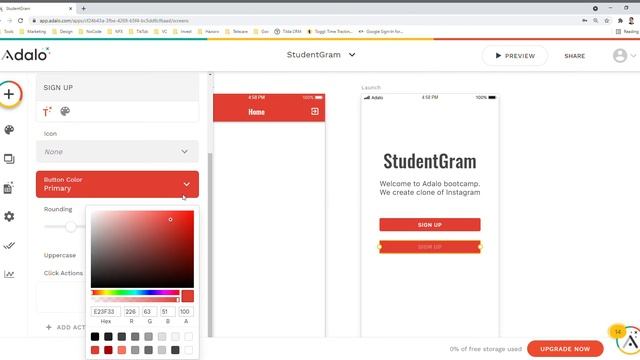The image size is (640, 360).
Task: Open the Icon None dropdown
Action: pyautogui.click(x=118, y=151)
